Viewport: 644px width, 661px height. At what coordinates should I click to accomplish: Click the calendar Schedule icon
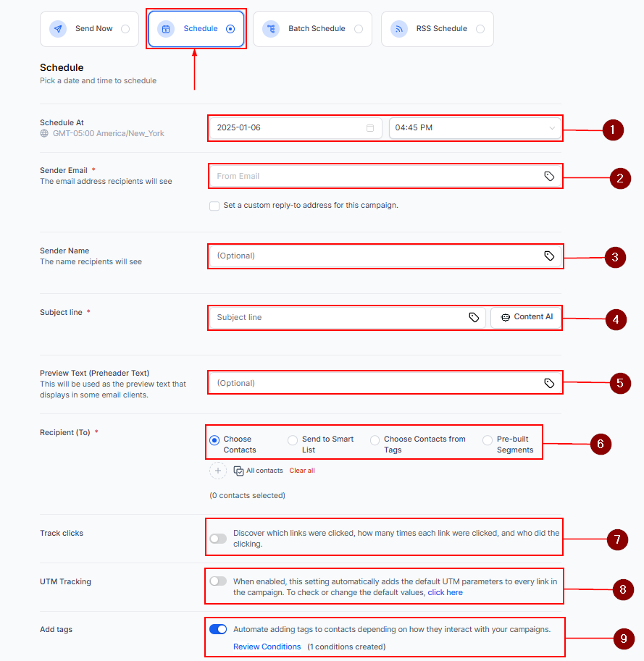[x=166, y=29]
